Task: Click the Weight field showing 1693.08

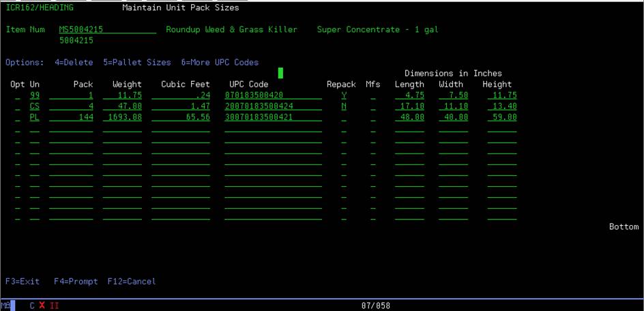Action: (x=122, y=117)
